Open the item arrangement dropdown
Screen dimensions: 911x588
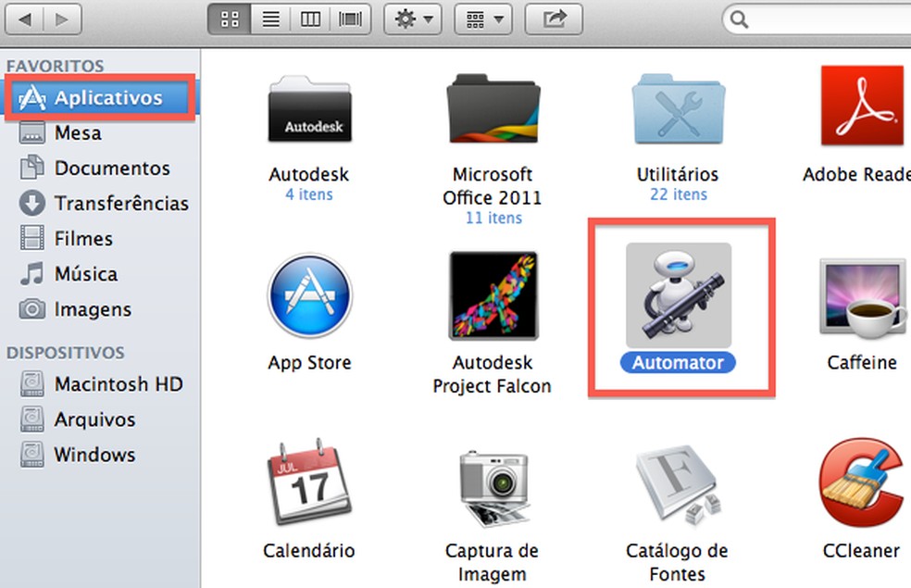483,19
